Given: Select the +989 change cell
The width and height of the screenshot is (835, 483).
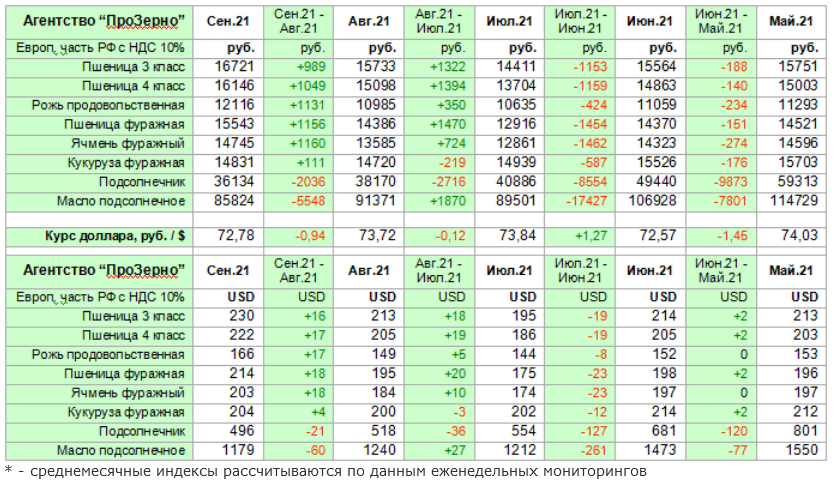Looking at the screenshot, I should (298, 67).
